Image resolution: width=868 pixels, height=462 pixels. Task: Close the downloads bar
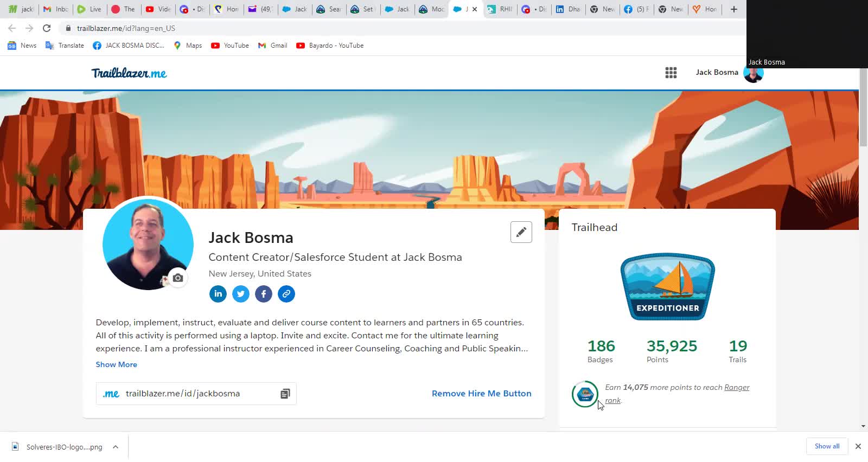pyautogui.click(x=858, y=446)
